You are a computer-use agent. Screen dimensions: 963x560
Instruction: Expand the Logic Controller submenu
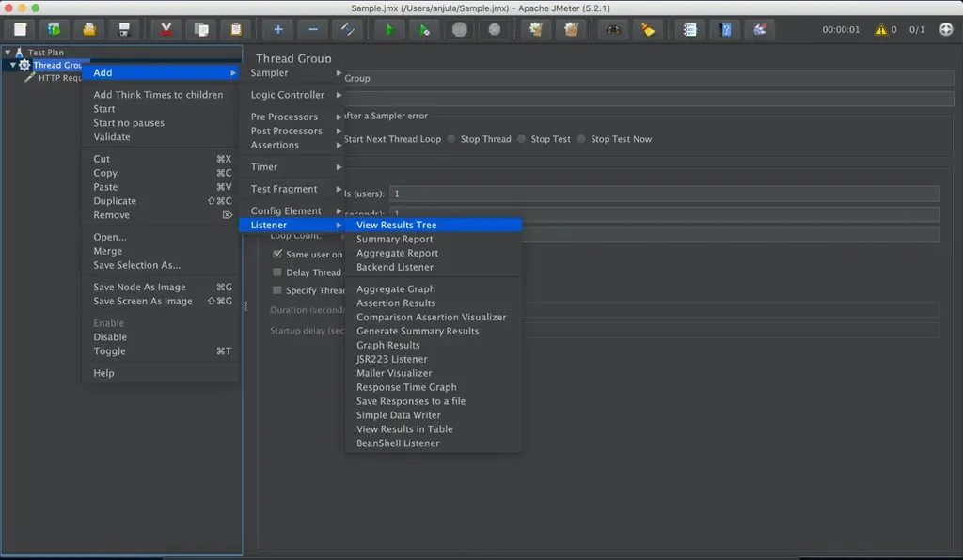[292, 95]
